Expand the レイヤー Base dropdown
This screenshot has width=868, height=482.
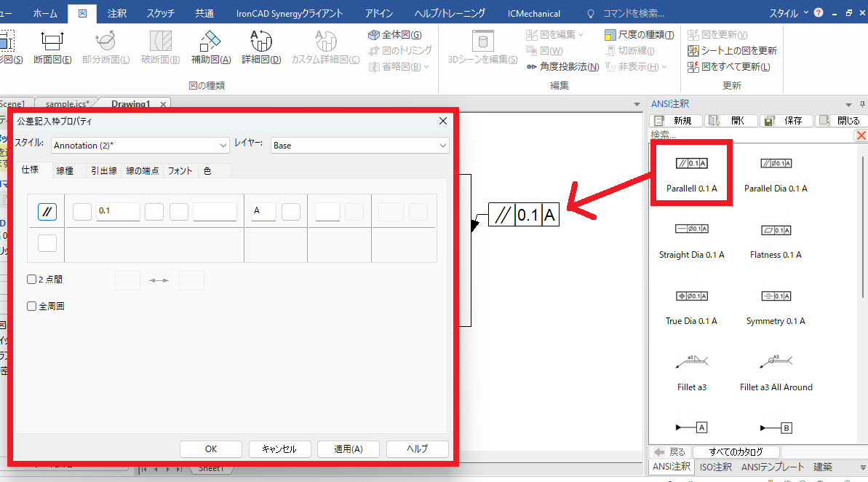click(x=359, y=146)
